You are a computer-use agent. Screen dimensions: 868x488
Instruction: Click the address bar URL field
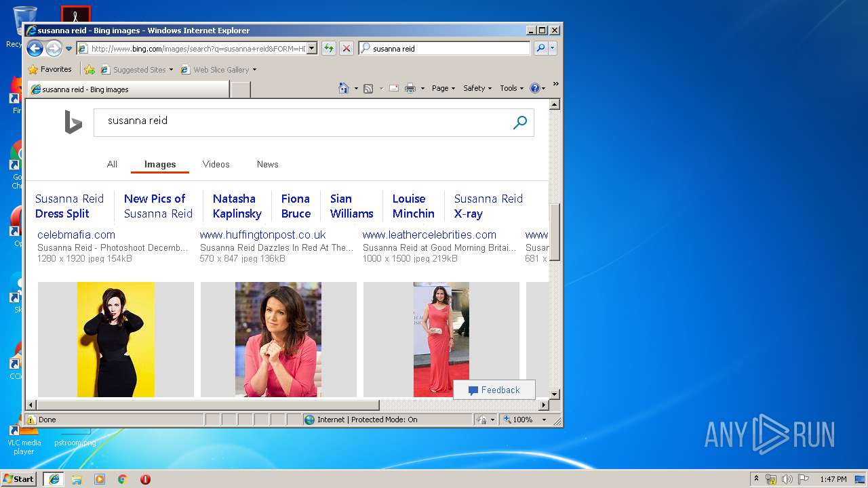click(x=191, y=49)
